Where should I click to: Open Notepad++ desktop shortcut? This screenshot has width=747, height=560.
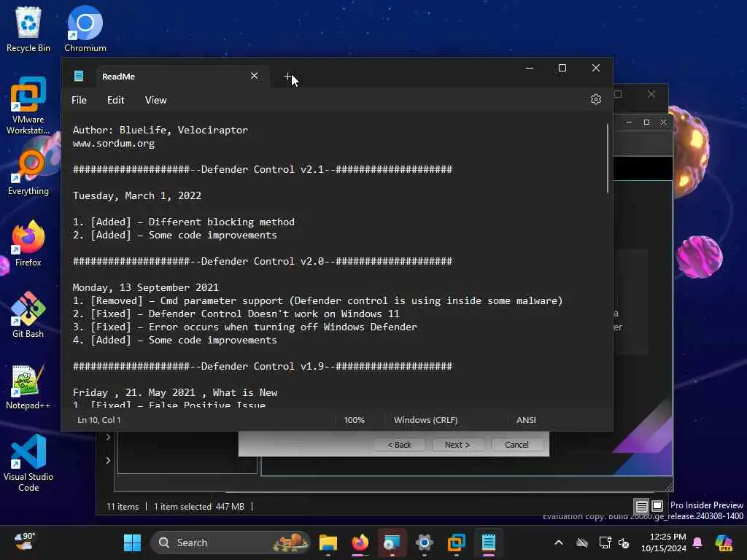(x=28, y=386)
